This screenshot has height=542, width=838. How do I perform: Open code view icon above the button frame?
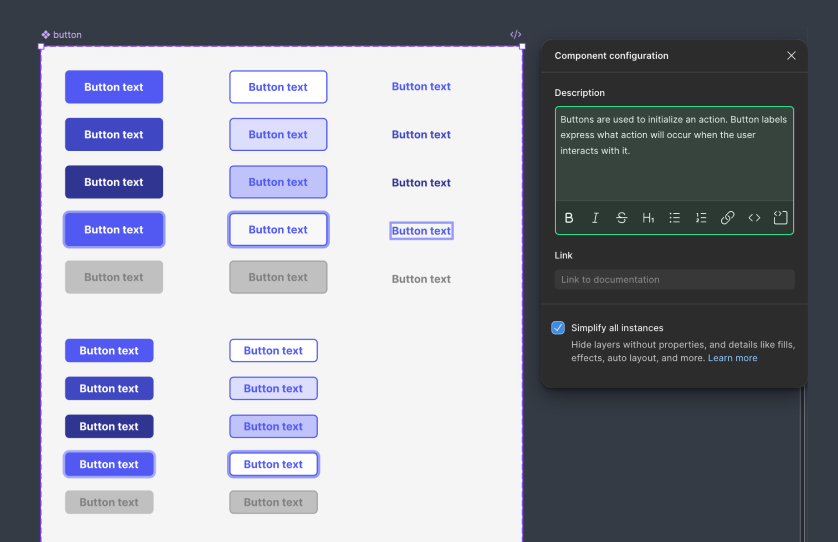pyautogui.click(x=515, y=34)
